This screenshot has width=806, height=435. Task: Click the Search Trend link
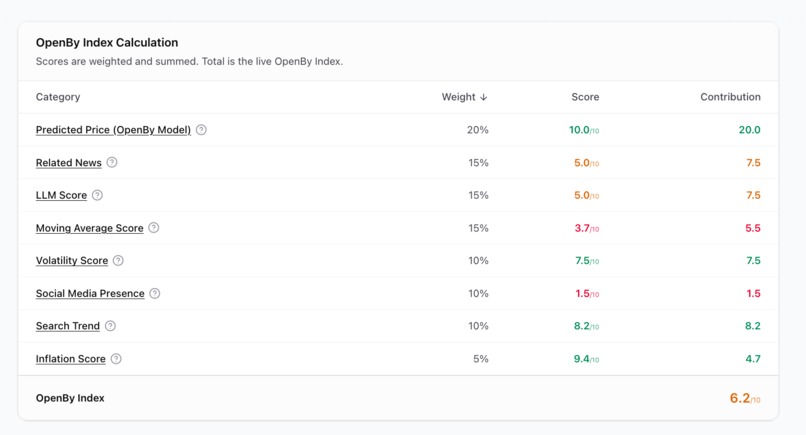pyautogui.click(x=68, y=326)
